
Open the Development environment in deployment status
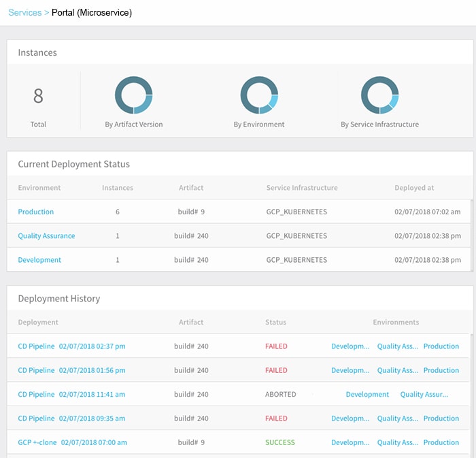(x=39, y=260)
